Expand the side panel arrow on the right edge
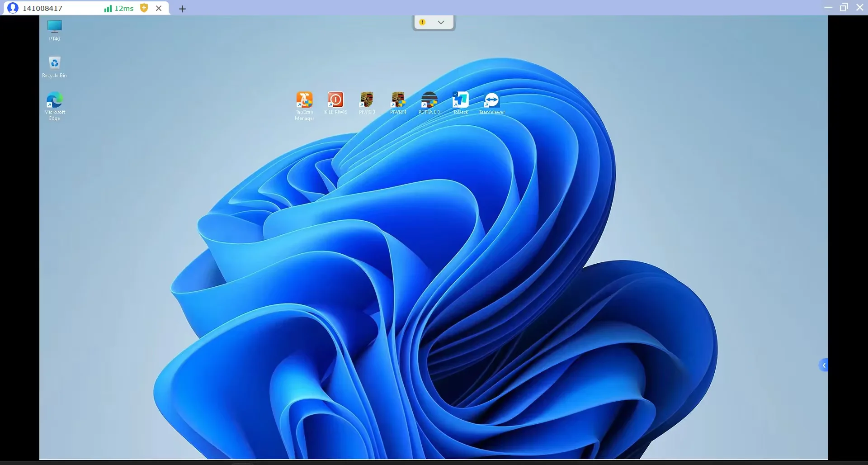 tap(823, 365)
